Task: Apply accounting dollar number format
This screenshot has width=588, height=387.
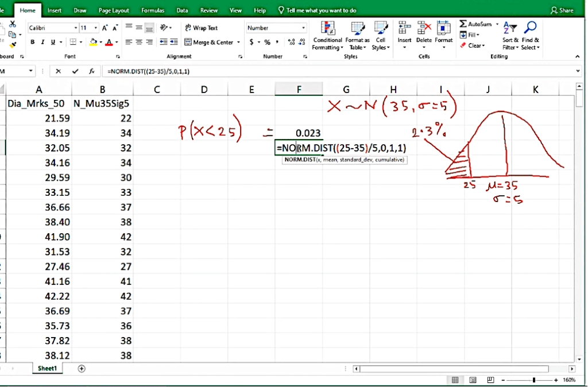Action: tap(252, 42)
